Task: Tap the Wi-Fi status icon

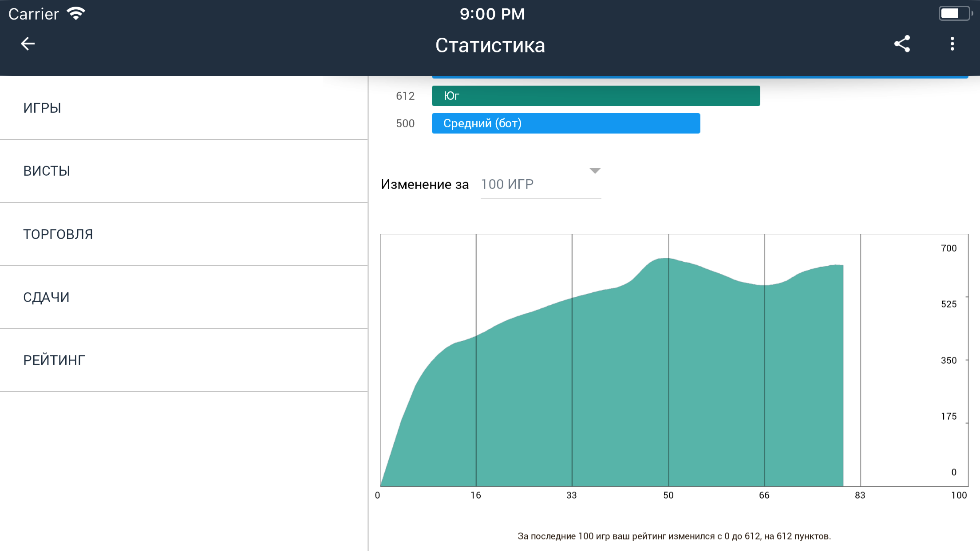Action: point(76,14)
